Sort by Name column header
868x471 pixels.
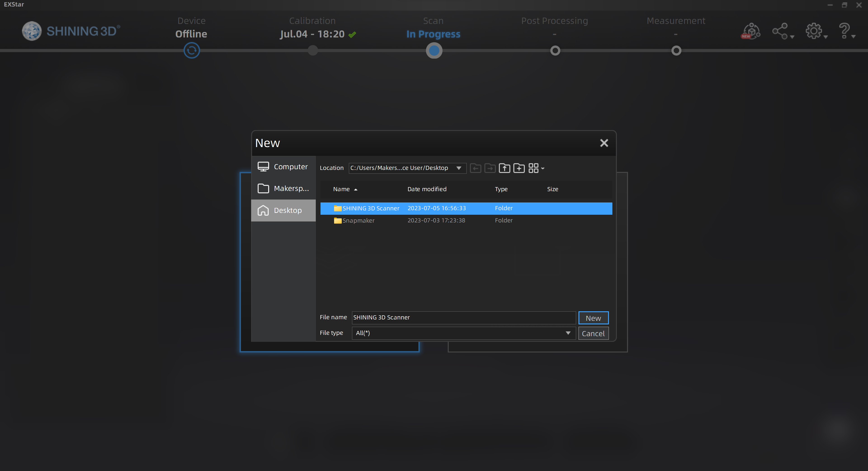click(341, 189)
